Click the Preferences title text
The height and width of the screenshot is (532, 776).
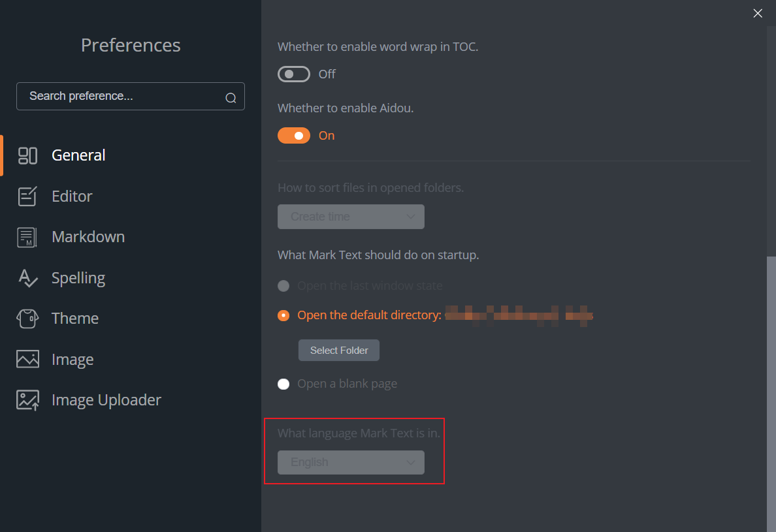[x=131, y=45]
